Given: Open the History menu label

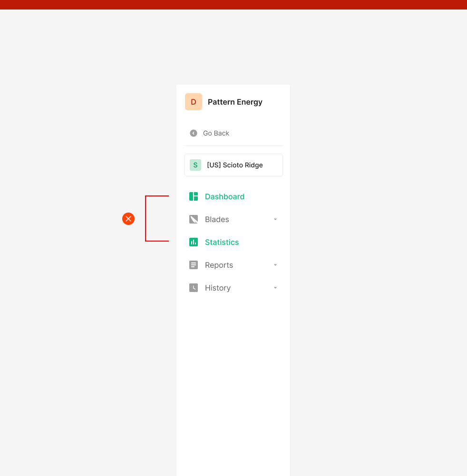Looking at the screenshot, I should pos(218,288).
